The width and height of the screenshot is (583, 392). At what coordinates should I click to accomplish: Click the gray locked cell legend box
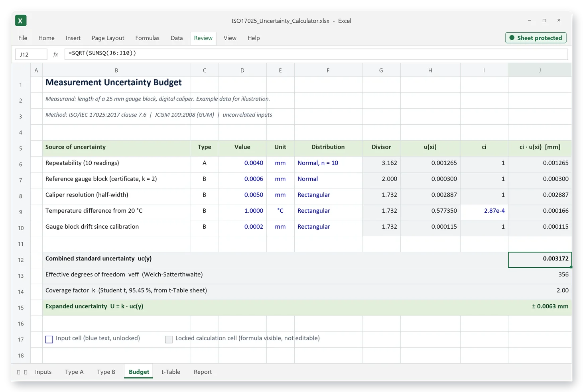click(169, 339)
